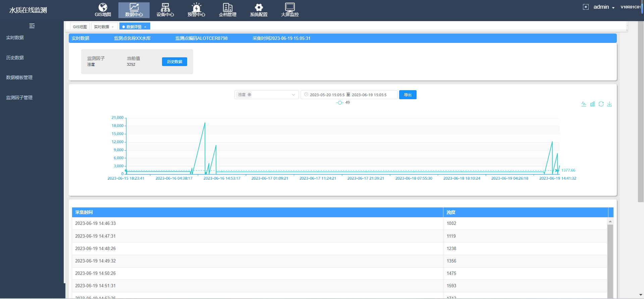
Task: Collapse the left sidebar menu
Action: pyautogui.click(x=32, y=26)
